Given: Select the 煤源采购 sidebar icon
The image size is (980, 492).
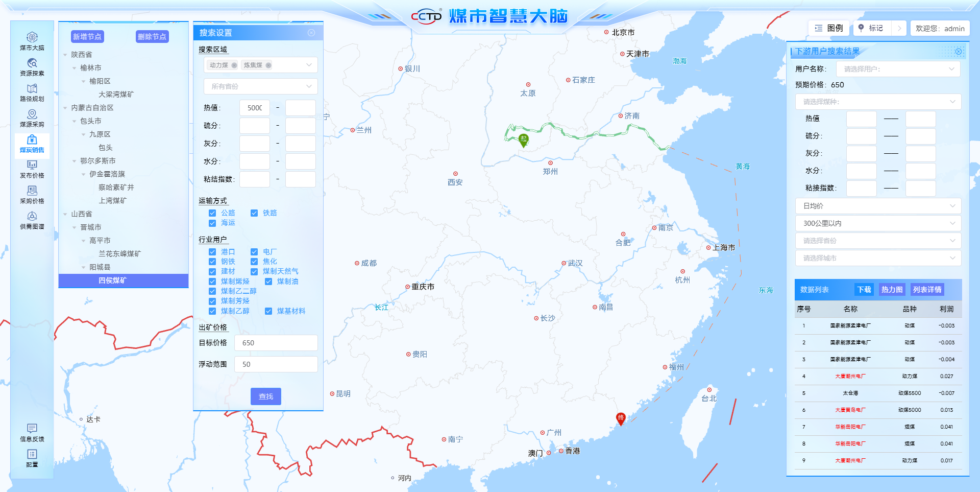Looking at the screenshot, I should [x=32, y=118].
